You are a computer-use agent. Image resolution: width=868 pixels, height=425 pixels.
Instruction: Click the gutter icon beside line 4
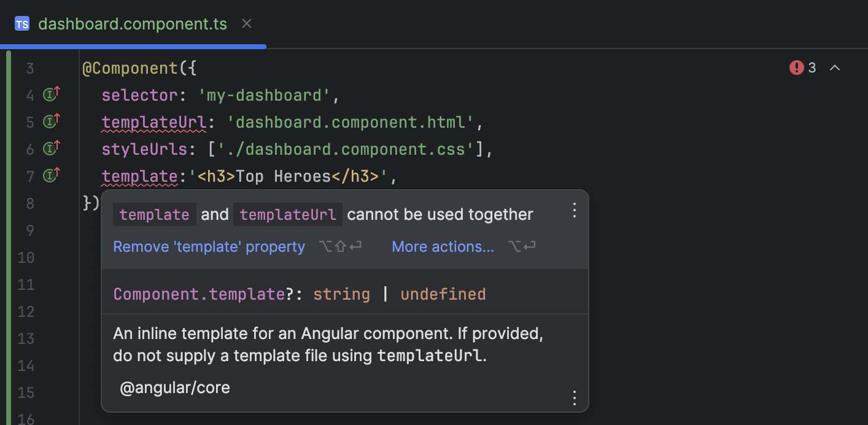coord(50,93)
